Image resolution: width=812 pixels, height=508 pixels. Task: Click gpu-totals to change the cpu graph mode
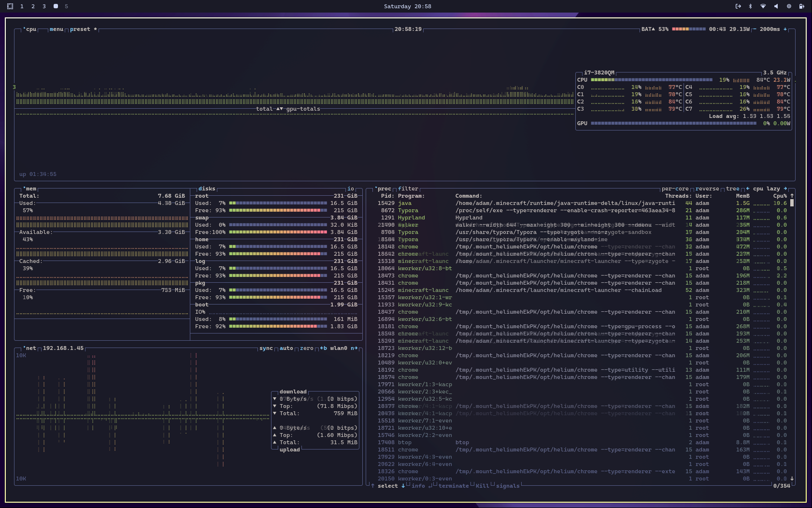[x=303, y=109]
